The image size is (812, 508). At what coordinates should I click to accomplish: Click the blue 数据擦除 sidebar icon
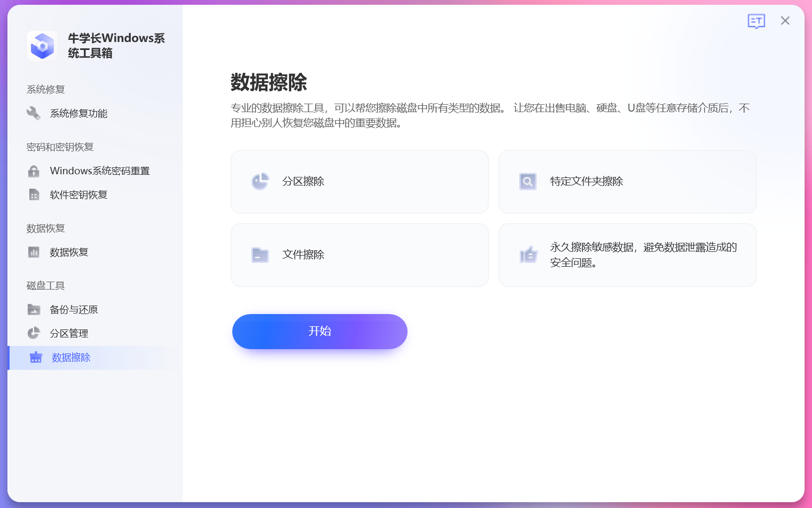click(x=36, y=358)
